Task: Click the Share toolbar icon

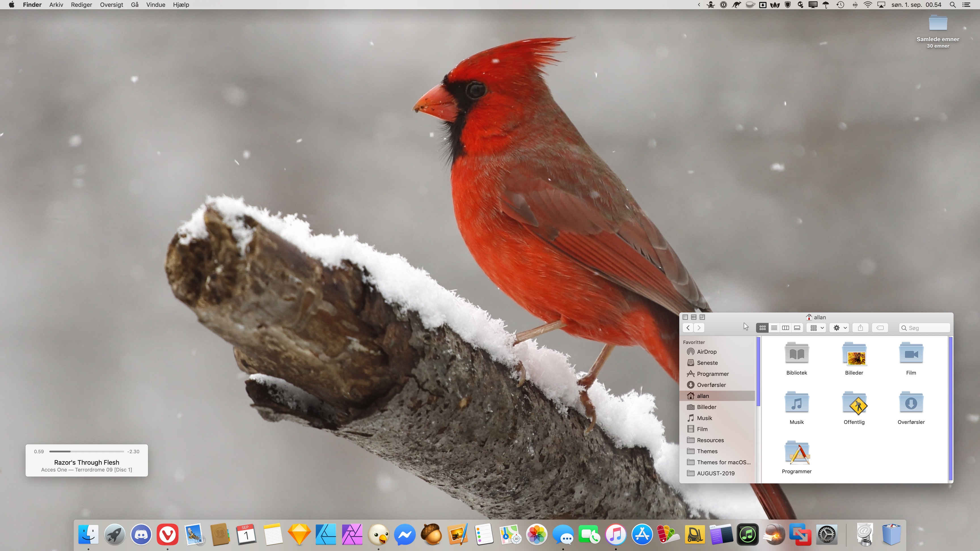Action: tap(861, 328)
